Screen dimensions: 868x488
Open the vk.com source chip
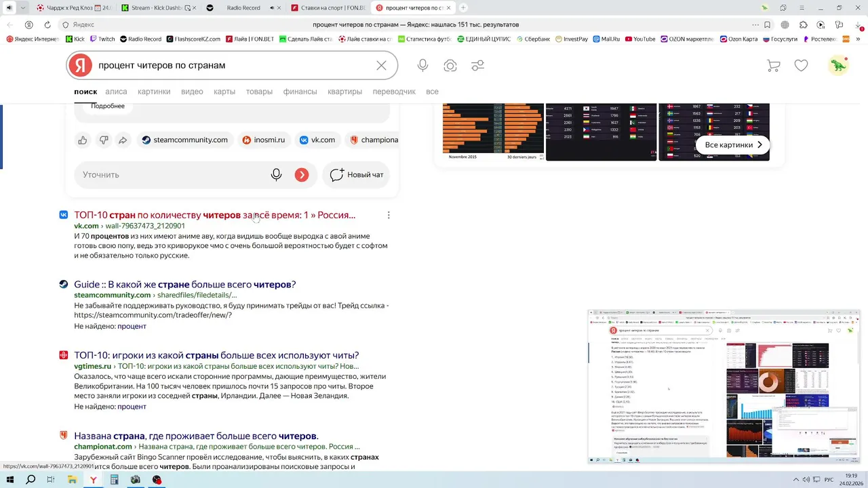[317, 140]
